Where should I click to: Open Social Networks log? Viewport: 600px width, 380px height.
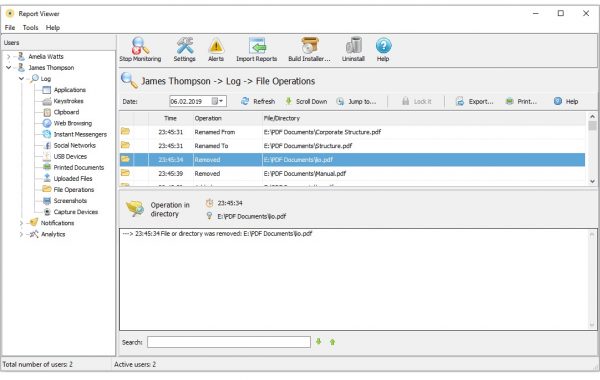[x=74, y=145]
